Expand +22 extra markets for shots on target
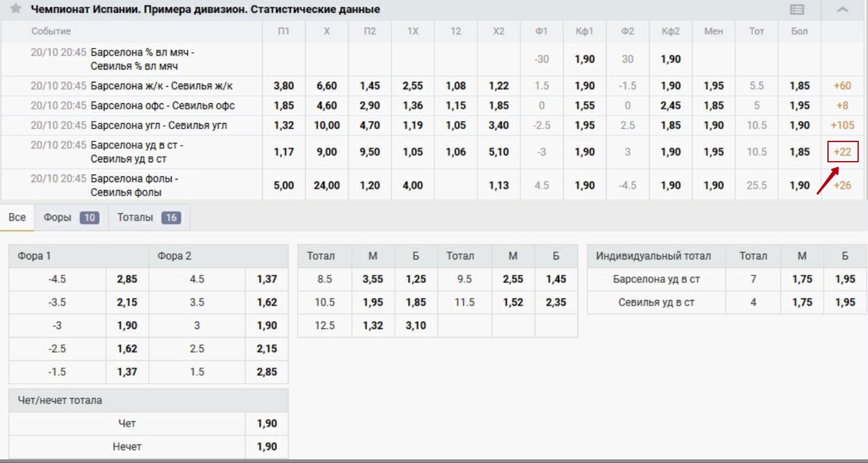868x463 pixels. [x=842, y=152]
